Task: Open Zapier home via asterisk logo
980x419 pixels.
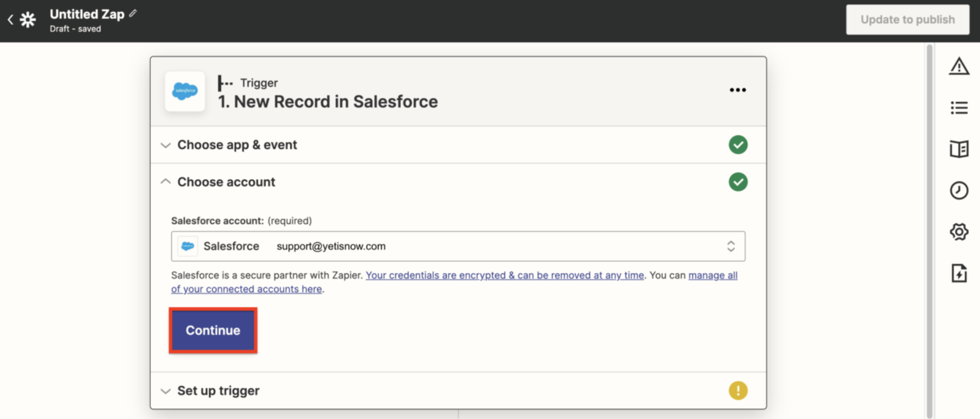Action: pos(28,20)
